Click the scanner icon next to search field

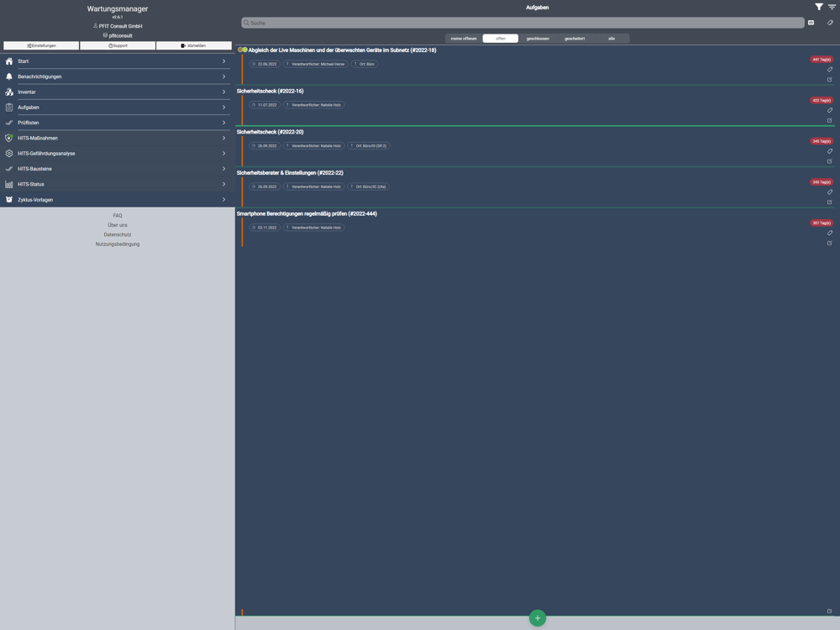(x=811, y=23)
